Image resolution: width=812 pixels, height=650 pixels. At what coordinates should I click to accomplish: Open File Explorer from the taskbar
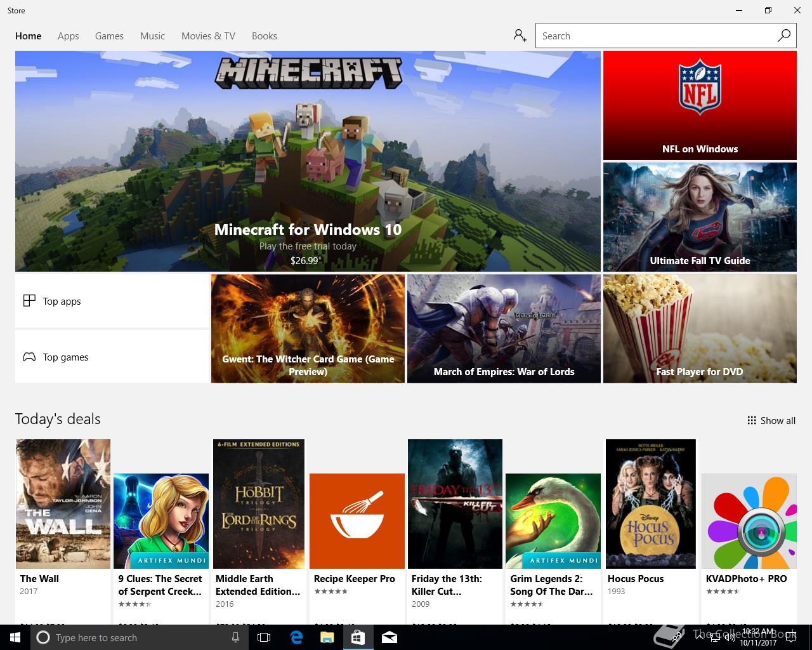pyautogui.click(x=327, y=637)
